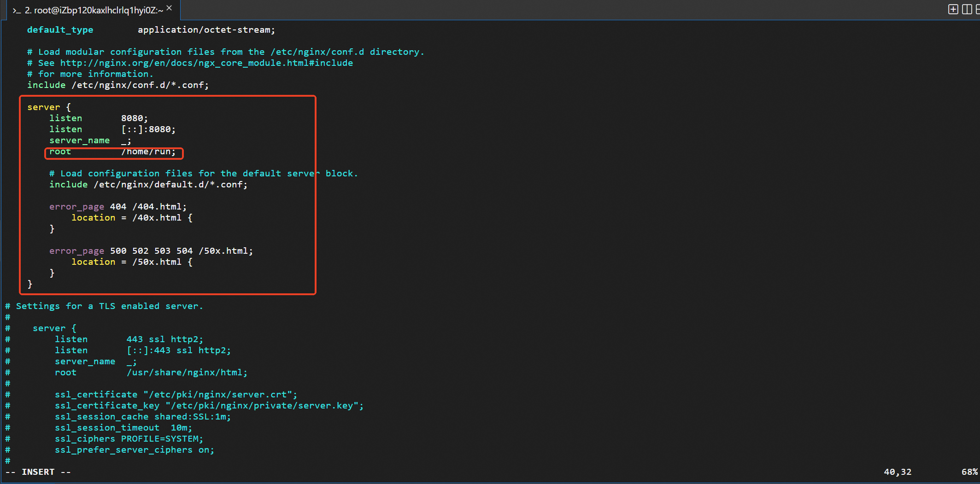
Task: Click the comment line '# Load modular configuration files'
Action: point(225,52)
